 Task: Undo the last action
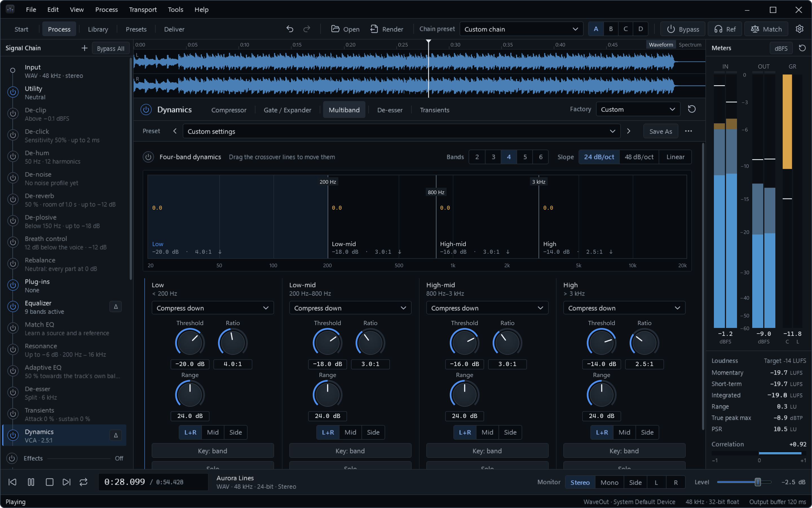(290, 29)
